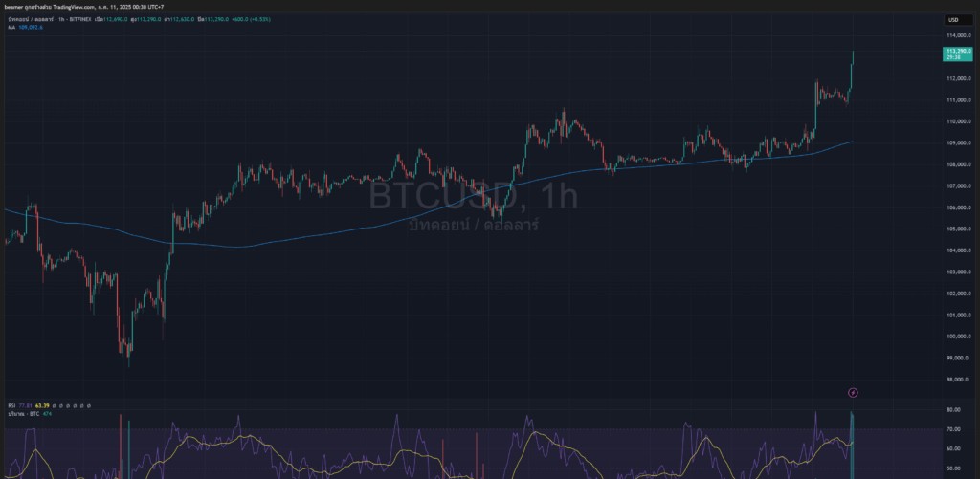Click the 110,000.0 price axis label

958,121
